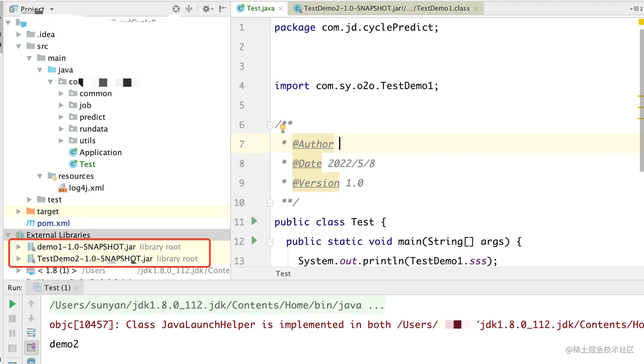Pause output in the Run panel

tap(12, 333)
